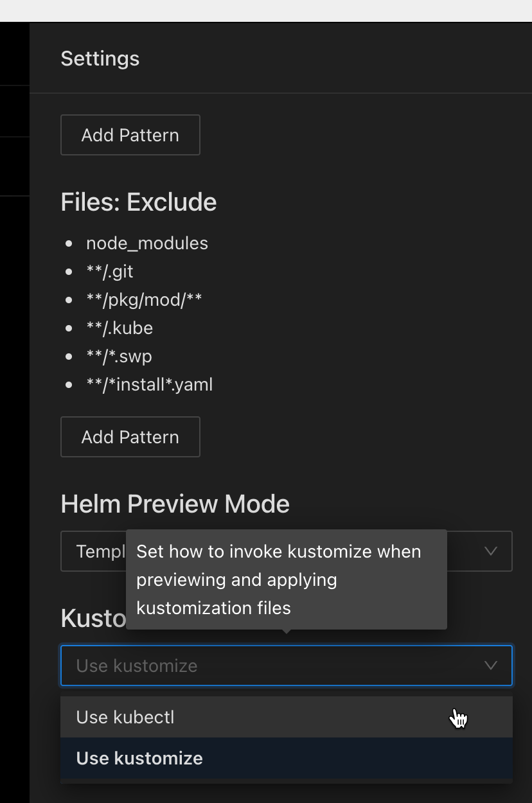
Task: Click the **/pkg/mod/** pattern entry
Action: point(144,300)
